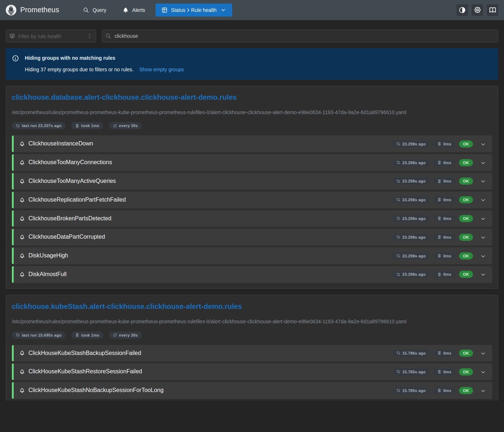Click the hourglass icon in the kubeStash group's took 1ms badge
Viewport: 504px width, 432px height.
pyautogui.click(x=77, y=335)
